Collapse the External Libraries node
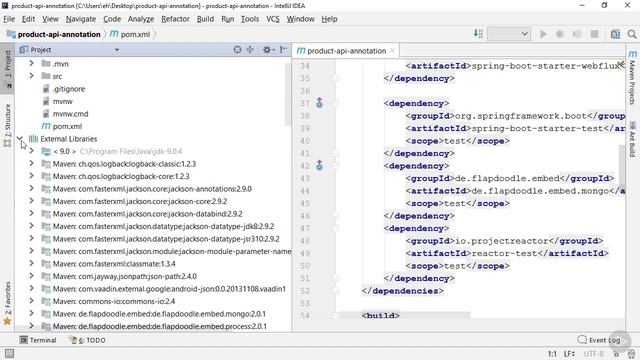640x360 pixels. pos(20,139)
